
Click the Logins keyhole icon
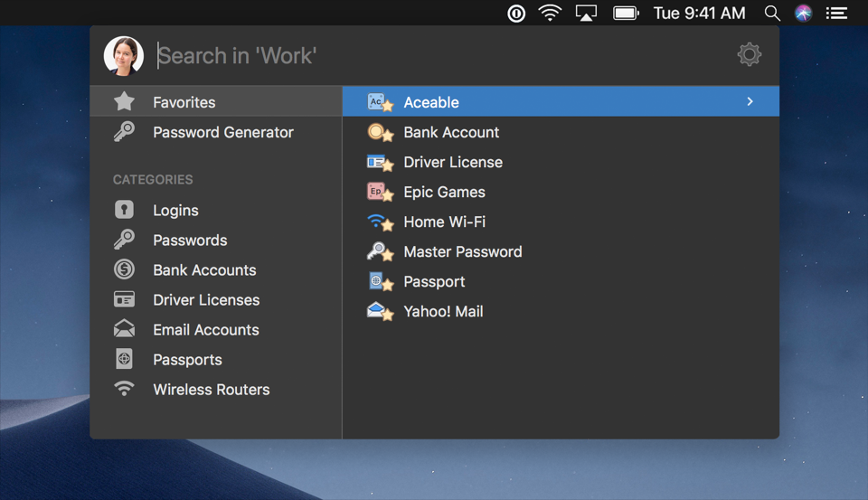click(x=124, y=209)
